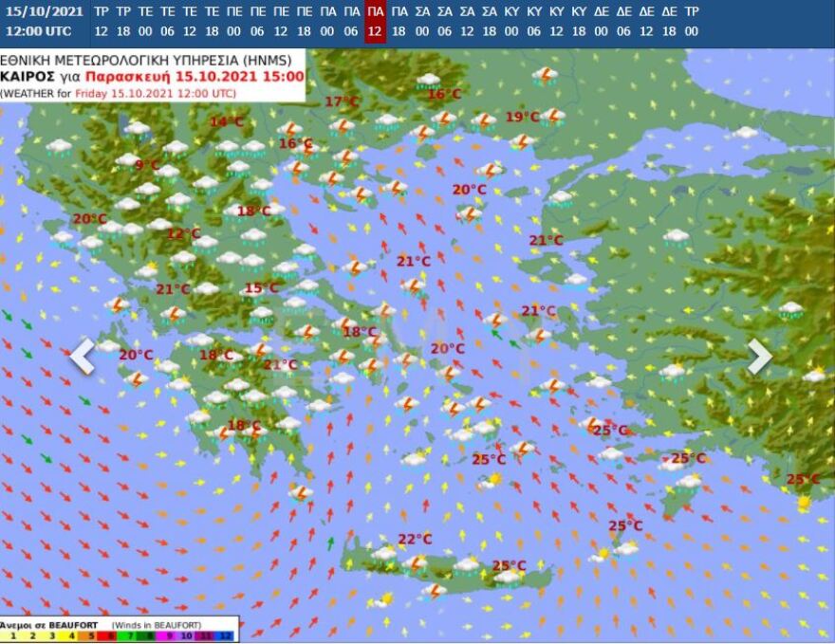Click the 14°C temperature label

(x=226, y=121)
